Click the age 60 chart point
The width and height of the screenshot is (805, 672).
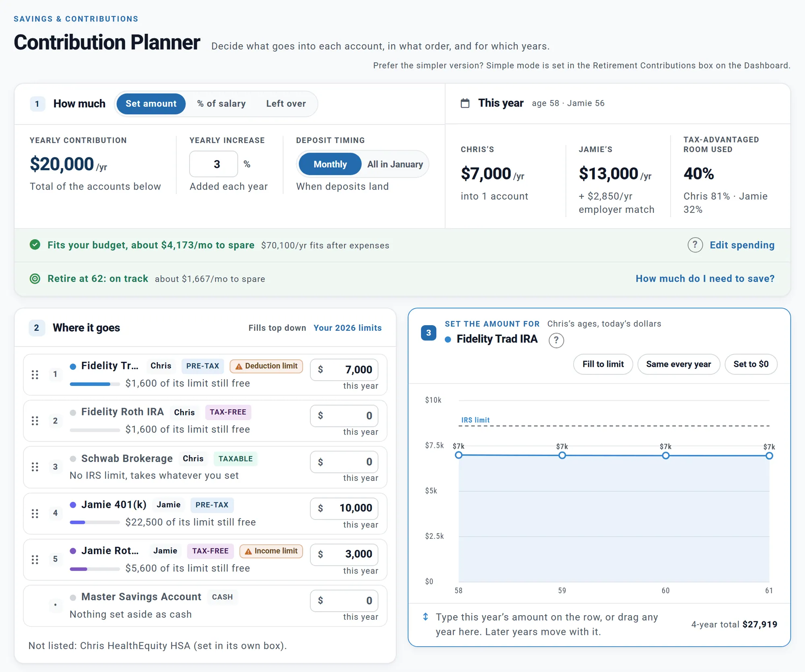[x=666, y=456]
